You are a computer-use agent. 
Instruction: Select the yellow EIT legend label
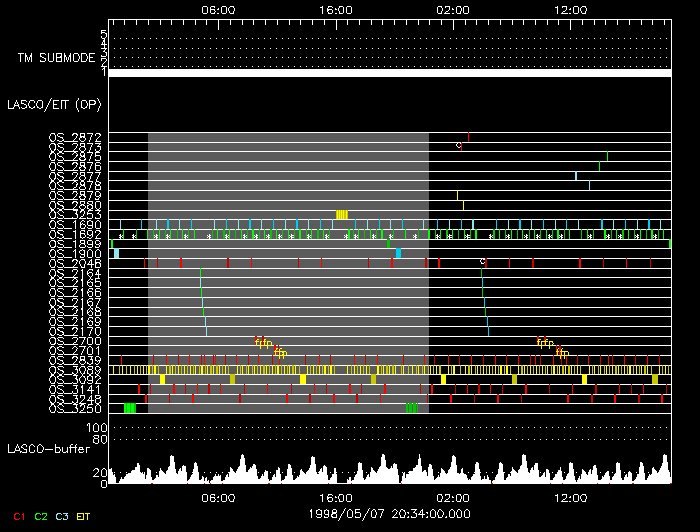(83, 516)
